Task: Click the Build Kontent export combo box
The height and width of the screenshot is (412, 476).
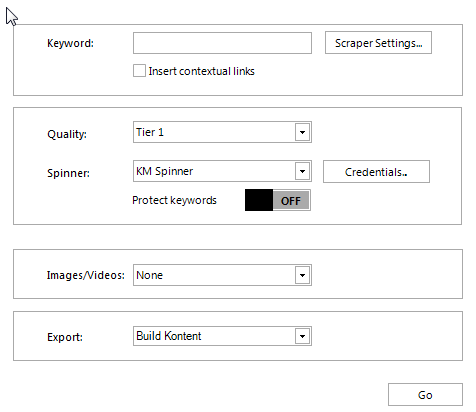Action: click(222, 336)
